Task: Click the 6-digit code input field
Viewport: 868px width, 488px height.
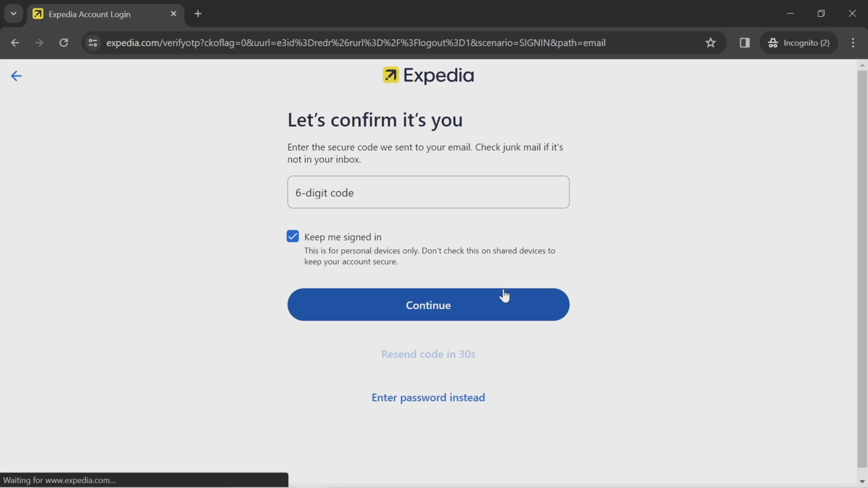Action: tap(428, 192)
